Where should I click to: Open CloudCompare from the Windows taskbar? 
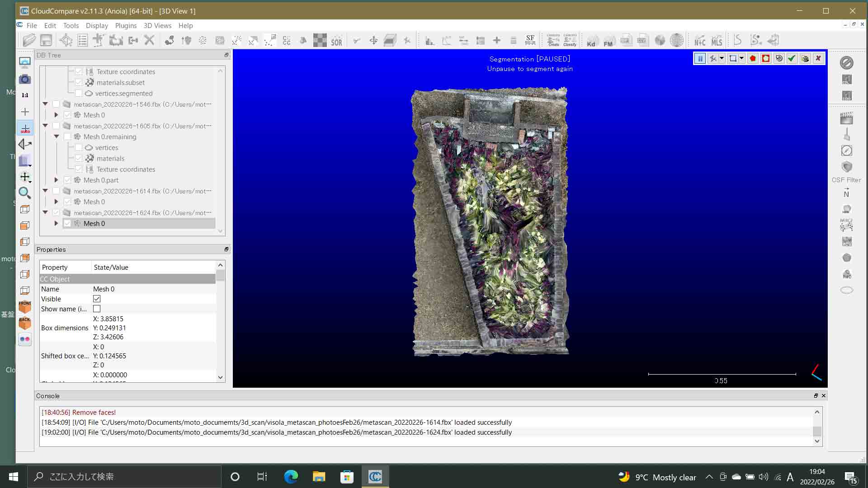(x=376, y=476)
